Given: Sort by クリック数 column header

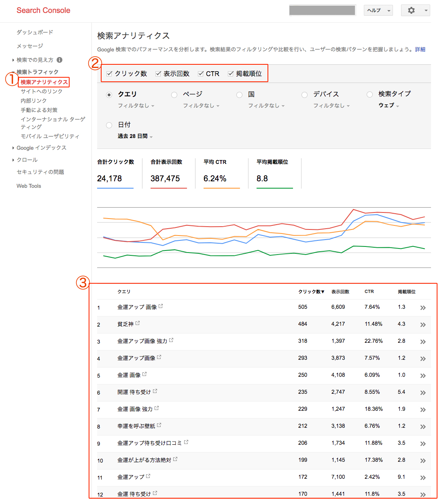Looking at the screenshot, I should [x=311, y=292].
